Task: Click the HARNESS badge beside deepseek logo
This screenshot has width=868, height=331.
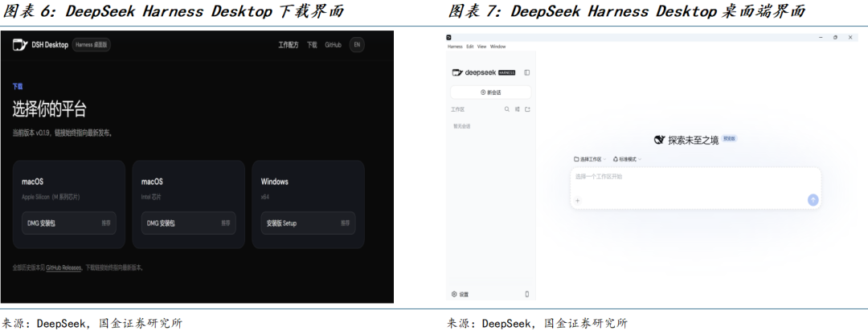Action: (507, 72)
